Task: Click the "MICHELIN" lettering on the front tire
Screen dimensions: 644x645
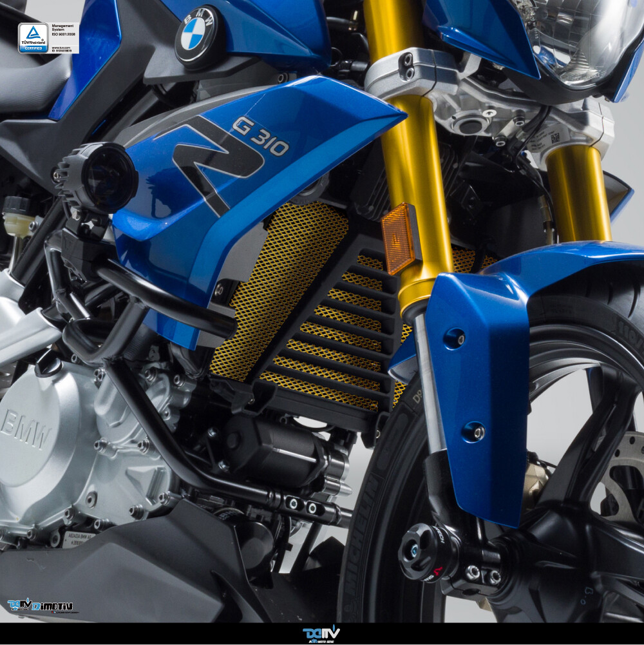Action: 363,535
